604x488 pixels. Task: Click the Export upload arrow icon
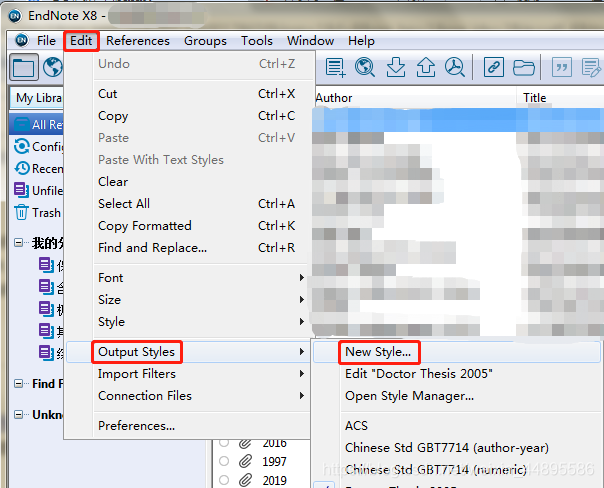426,67
